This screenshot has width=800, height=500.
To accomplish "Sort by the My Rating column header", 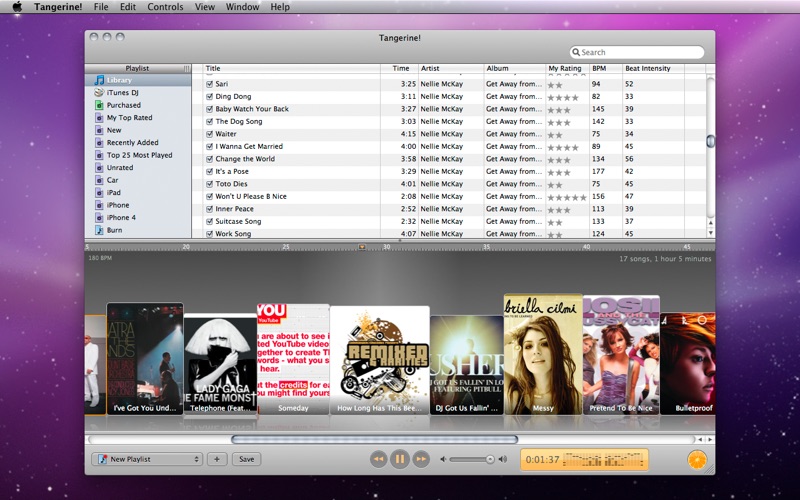I will 568,68.
